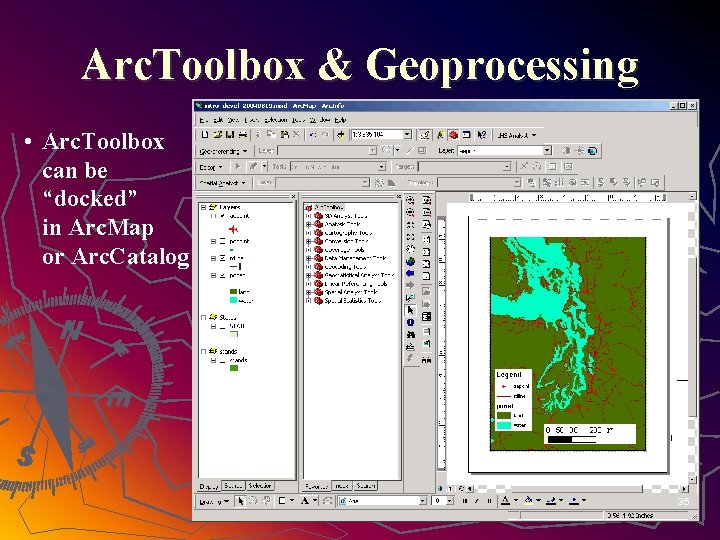720x540 pixels.
Task: Click the green stands symbol swatch
Action: [x=234, y=368]
